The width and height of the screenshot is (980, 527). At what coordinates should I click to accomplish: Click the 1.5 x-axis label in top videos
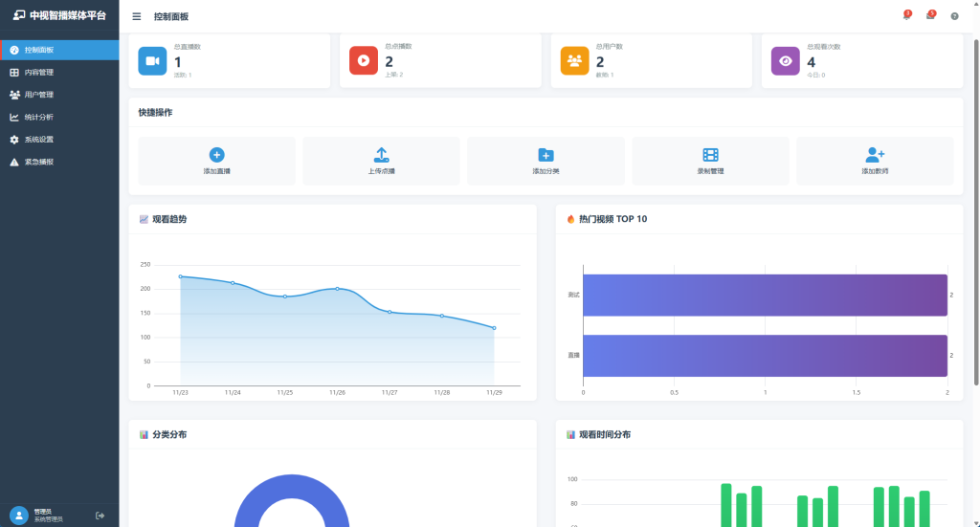point(857,393)
